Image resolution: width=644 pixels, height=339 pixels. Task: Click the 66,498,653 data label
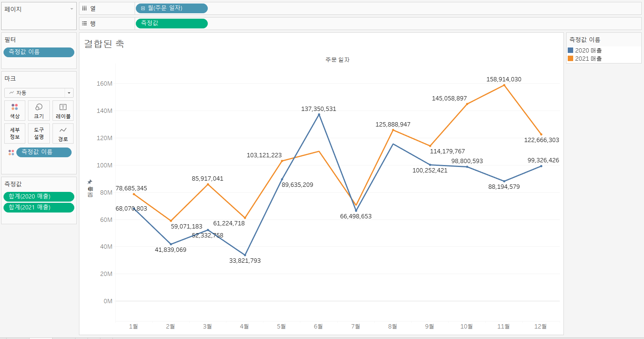pos(356,216)
